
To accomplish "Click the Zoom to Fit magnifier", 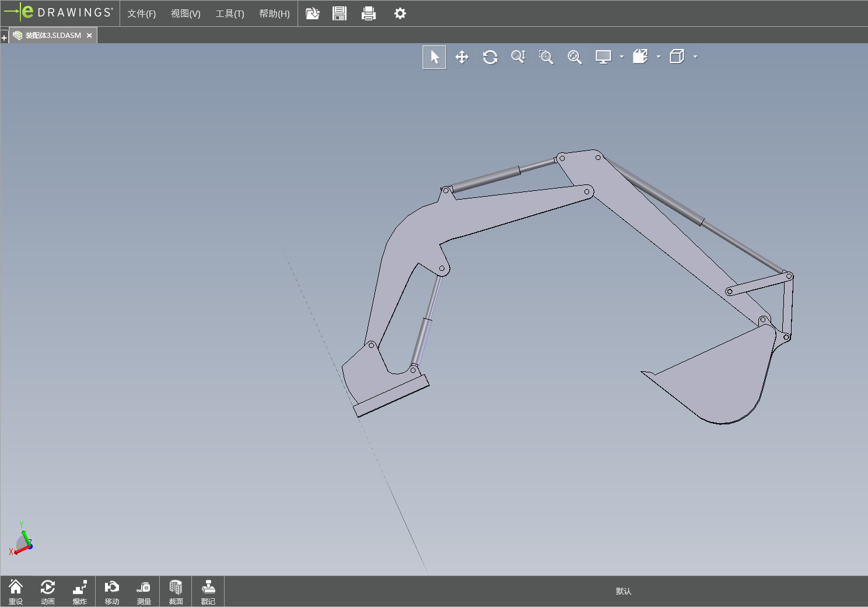I will (x=575, y=57).
